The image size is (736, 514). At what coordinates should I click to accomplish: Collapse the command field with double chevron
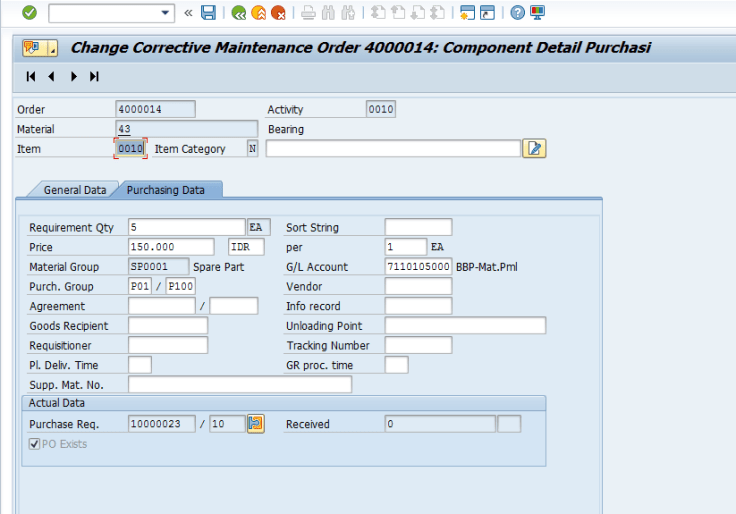point(188,13)
